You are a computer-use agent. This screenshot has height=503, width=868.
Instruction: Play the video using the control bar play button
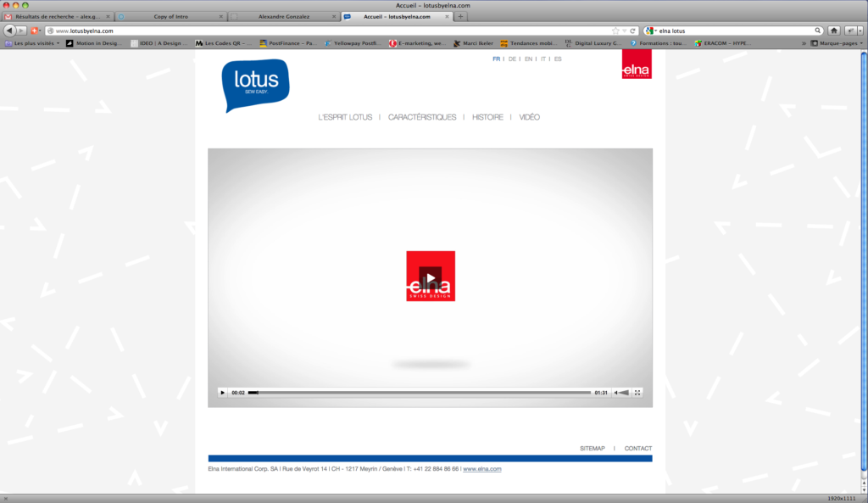pos(223,393)
